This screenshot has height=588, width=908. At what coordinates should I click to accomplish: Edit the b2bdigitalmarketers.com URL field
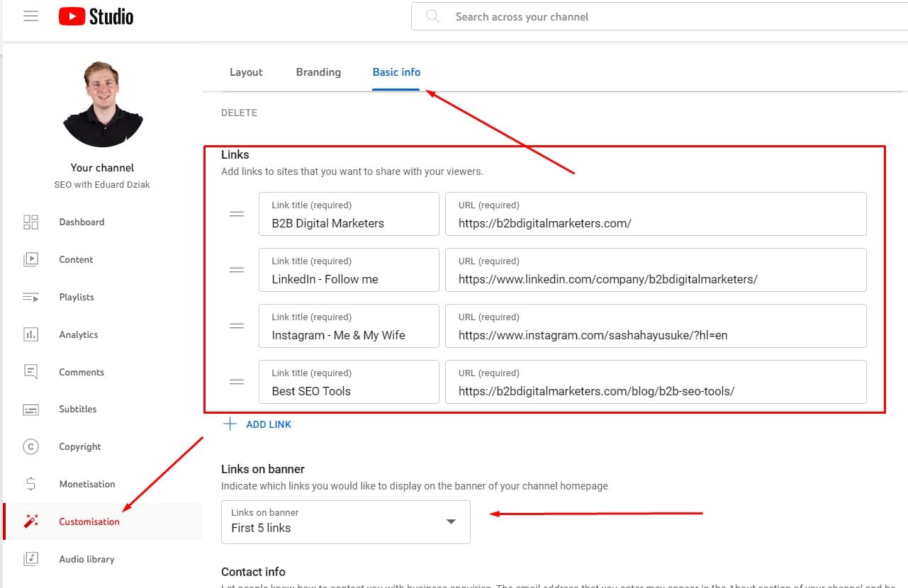click(x=656, y=214)
